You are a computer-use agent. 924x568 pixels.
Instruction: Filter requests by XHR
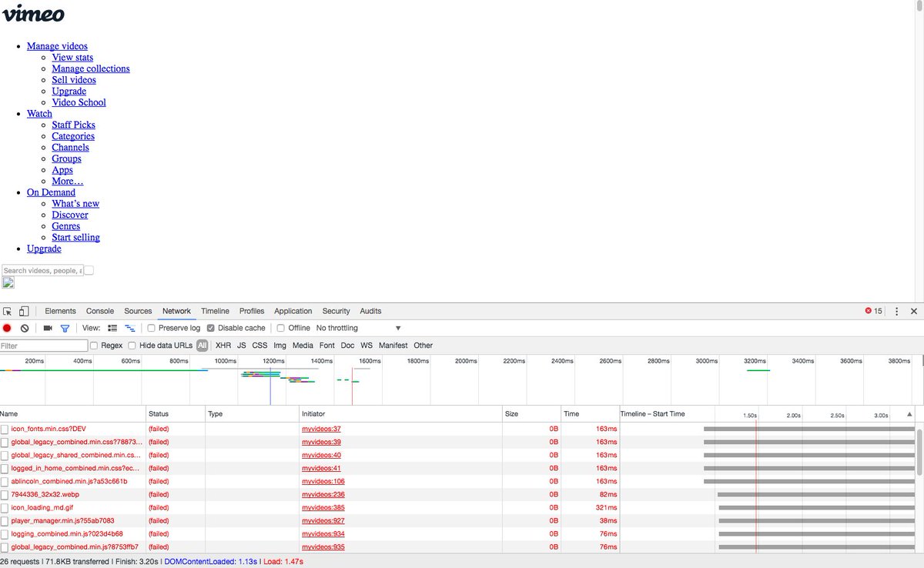tap(223, 346)
